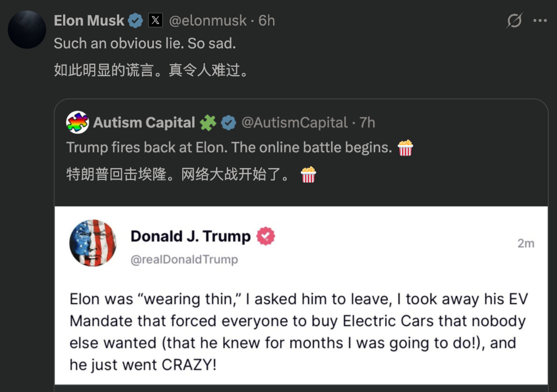Click the popcorn emoji in Autism Capital's tweet
This screenshot has width=557, height=392.
(404, 148)
